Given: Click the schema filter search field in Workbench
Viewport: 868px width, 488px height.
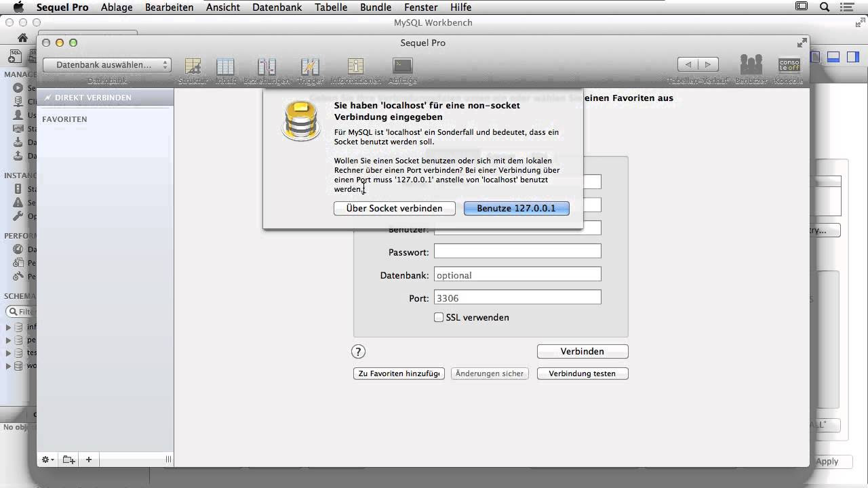Looking at the screenshot, I should click(20, 312).
